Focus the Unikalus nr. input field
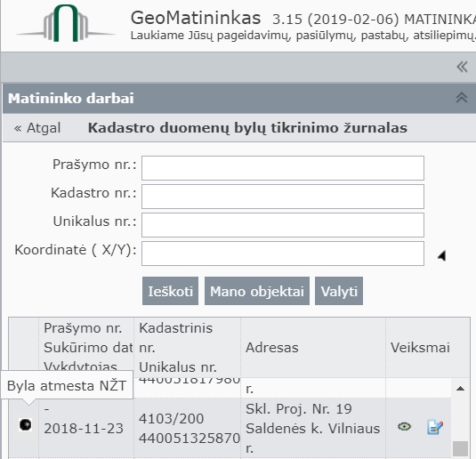The width and height of the screenshot is (476, 459). pos(283,225)
